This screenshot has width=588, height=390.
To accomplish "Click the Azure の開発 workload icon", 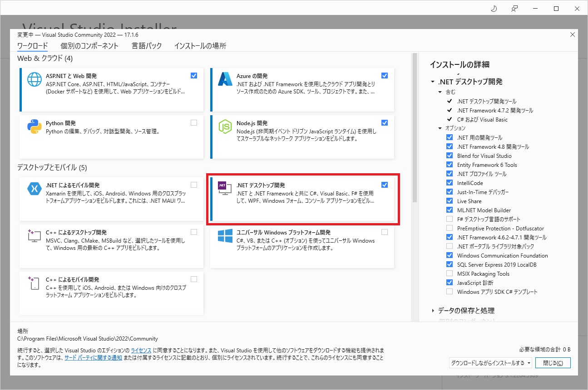I will click(225, 80).
